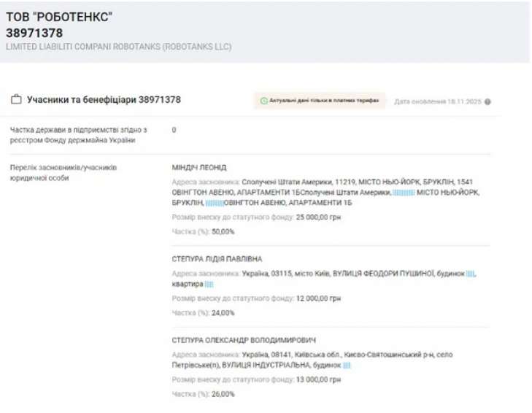
Task: Reveal hidden house number before ОВІНГТОН АВЕНЮ
Action: click(x=214, y=203)
